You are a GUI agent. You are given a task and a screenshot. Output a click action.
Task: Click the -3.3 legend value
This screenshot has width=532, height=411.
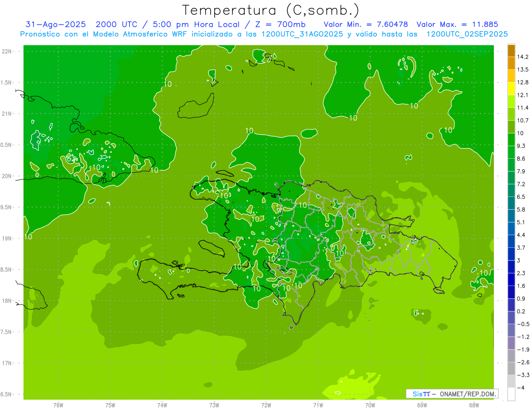[x=523, y=375]
